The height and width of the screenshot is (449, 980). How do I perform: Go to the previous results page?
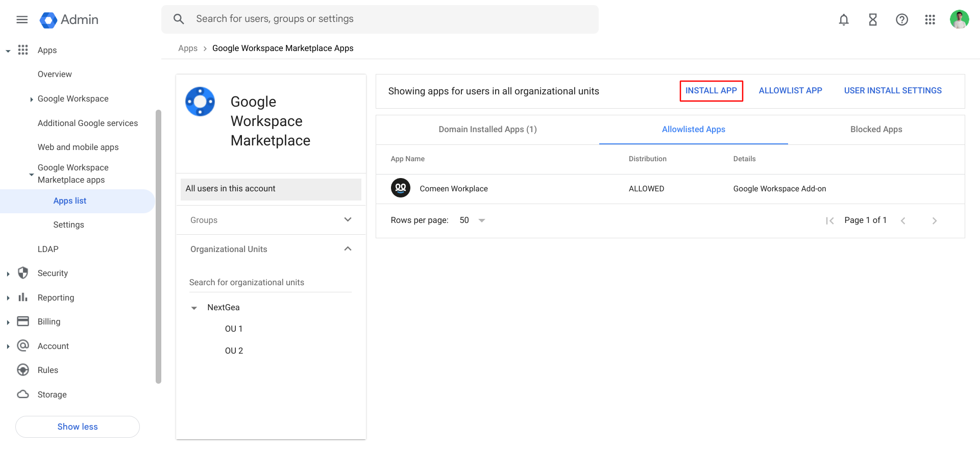903,220
